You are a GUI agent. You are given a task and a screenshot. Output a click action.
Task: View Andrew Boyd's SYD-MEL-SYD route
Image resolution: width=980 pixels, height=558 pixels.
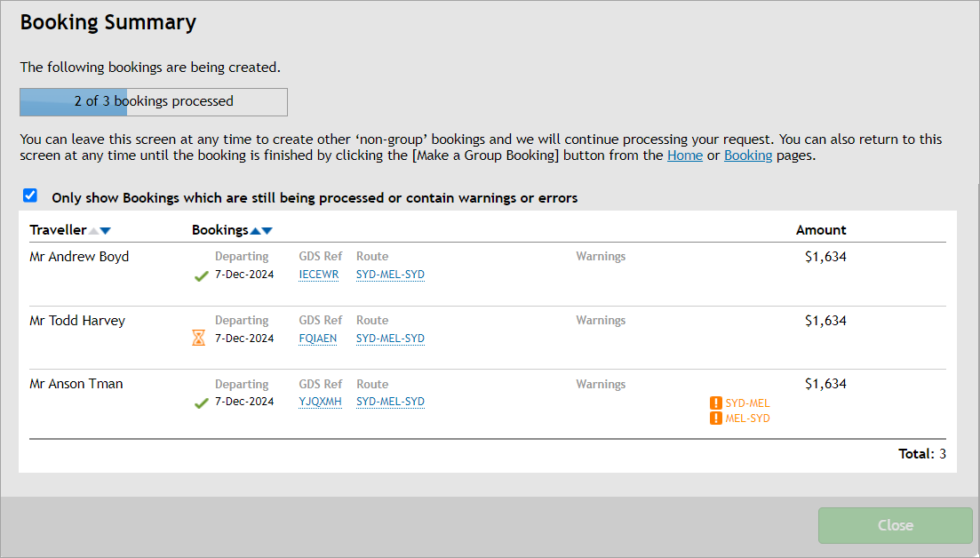tap(390, 275)
